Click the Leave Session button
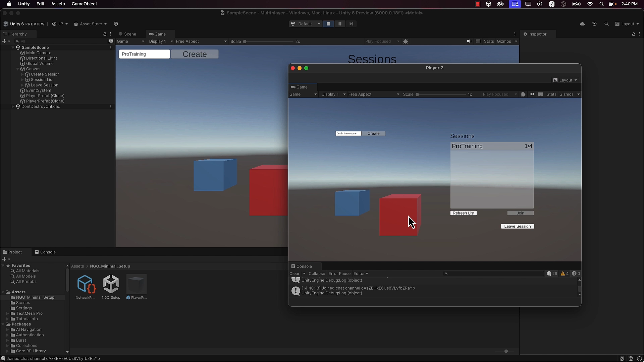The image size is (644, 362). pyautogui.click(x=518, y=226)
